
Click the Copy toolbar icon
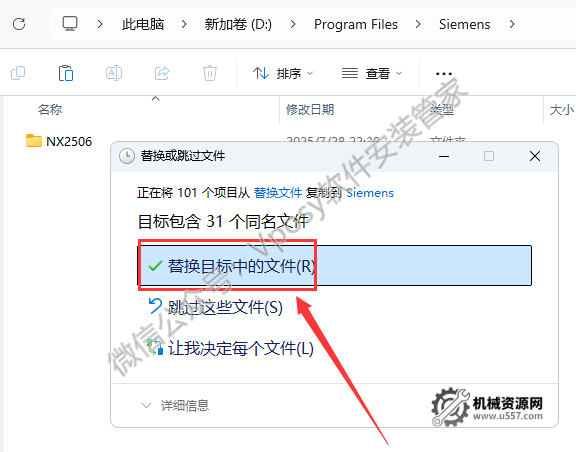pyautogui.click(x=18, y=73)
